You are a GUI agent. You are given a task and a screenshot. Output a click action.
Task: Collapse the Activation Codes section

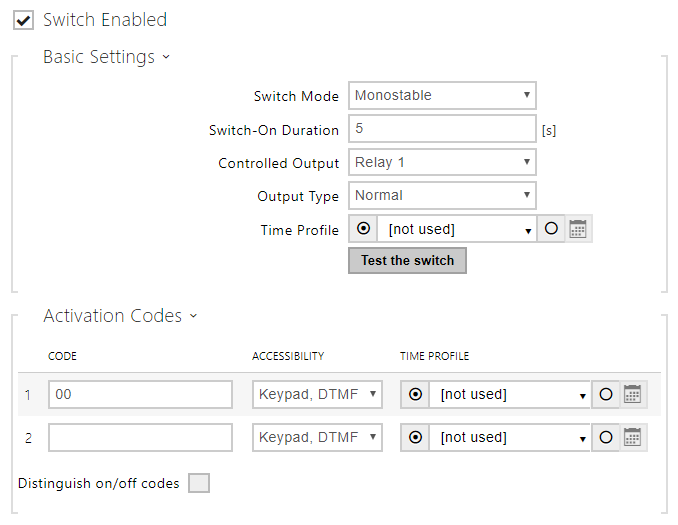click(120, 316)
